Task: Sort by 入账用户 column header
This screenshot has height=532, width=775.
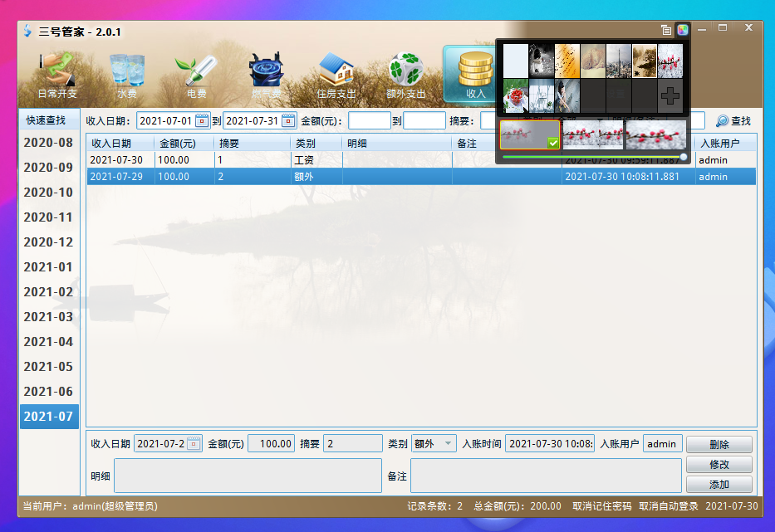Action: [x=725, y=144]
